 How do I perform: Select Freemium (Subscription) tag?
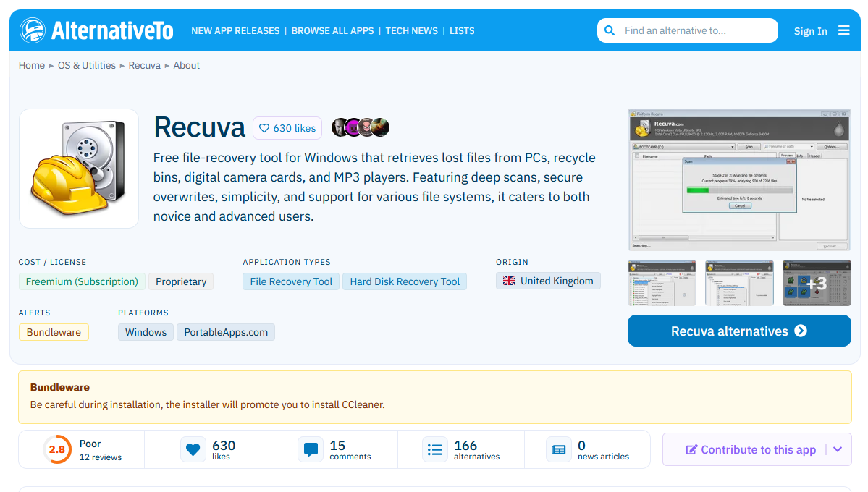tap(82, 281)
